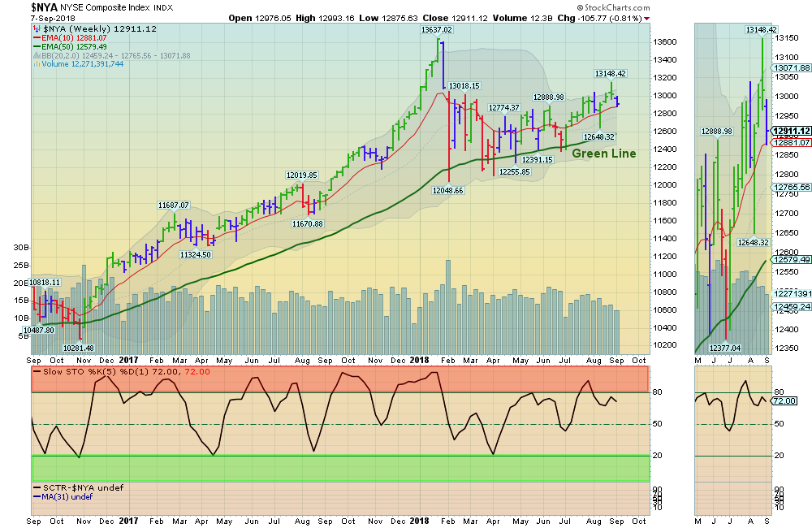Click the 13071.88 upper band tag

pyautogui.click(x=791, y=68)
